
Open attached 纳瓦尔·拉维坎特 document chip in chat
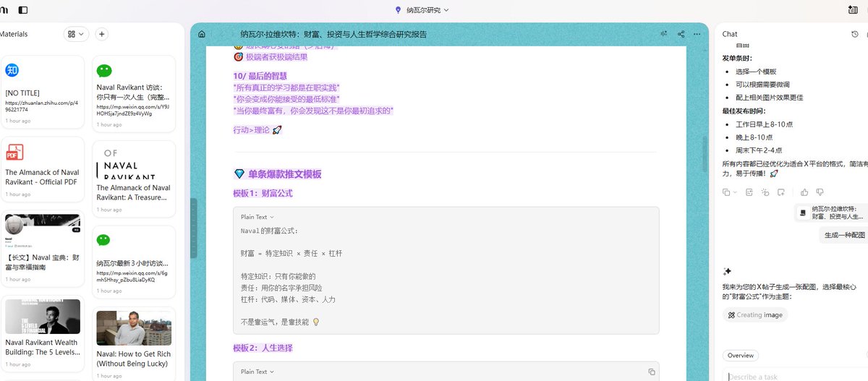click(831, 213)
